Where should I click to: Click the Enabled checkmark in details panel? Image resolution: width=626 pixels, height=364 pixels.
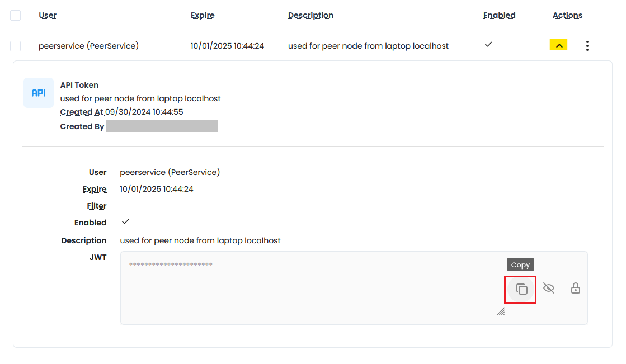125,222
